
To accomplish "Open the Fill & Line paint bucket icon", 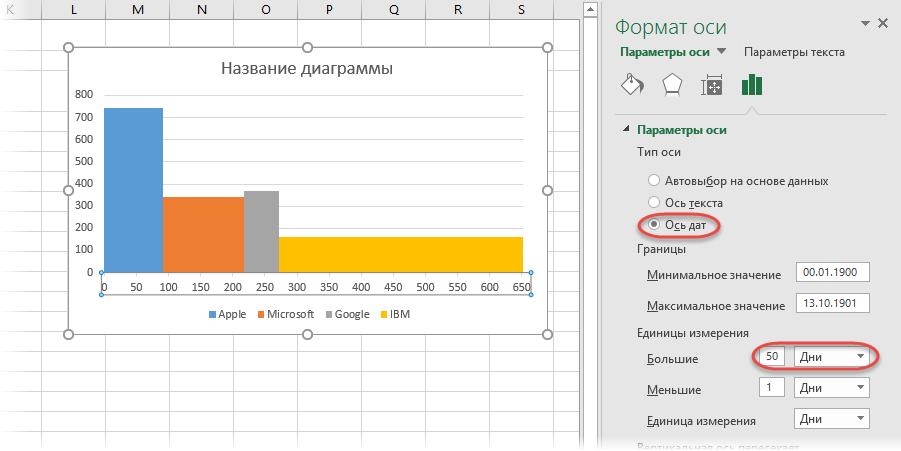I will (633, 84).
